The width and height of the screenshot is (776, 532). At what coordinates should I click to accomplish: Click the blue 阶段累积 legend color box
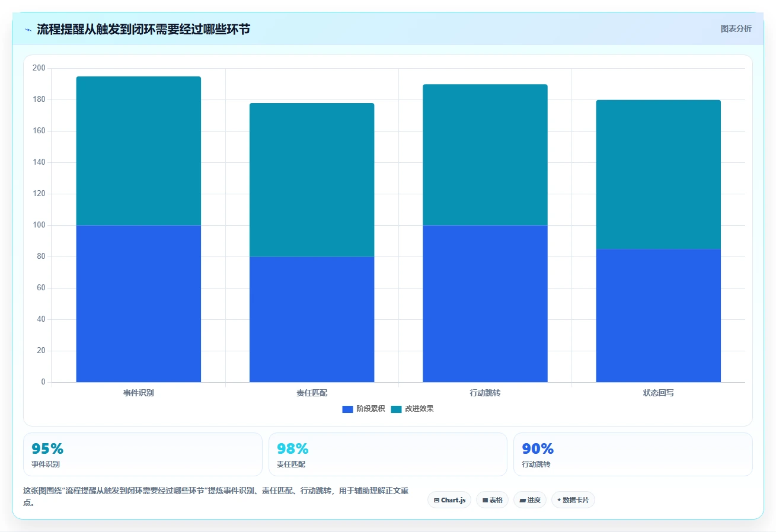coord(347,409)
